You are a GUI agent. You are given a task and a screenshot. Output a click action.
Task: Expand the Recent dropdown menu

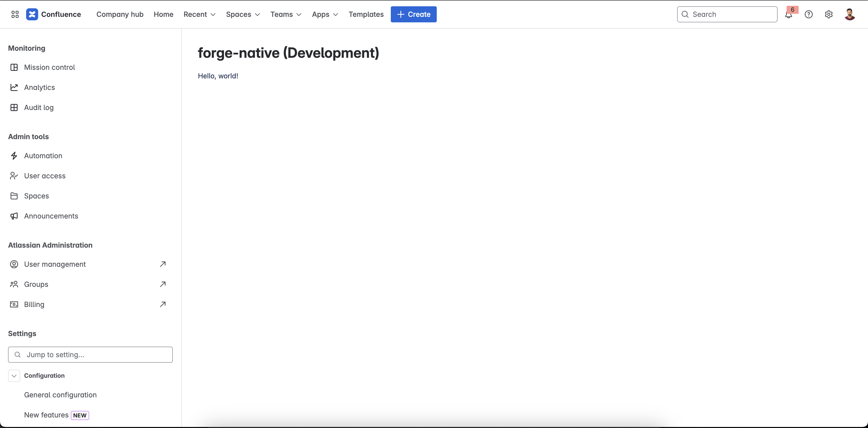coord(199,14)
